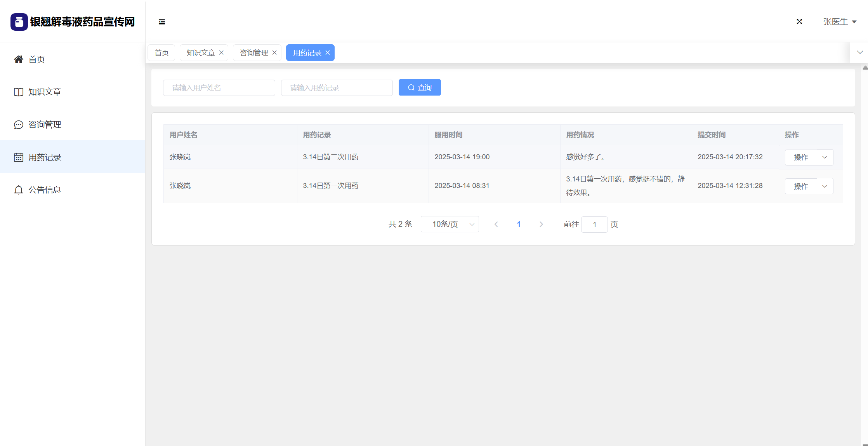Click the calendar icon for 用药记录
Viewport: 868px width, 446px height.
[19, 157]
